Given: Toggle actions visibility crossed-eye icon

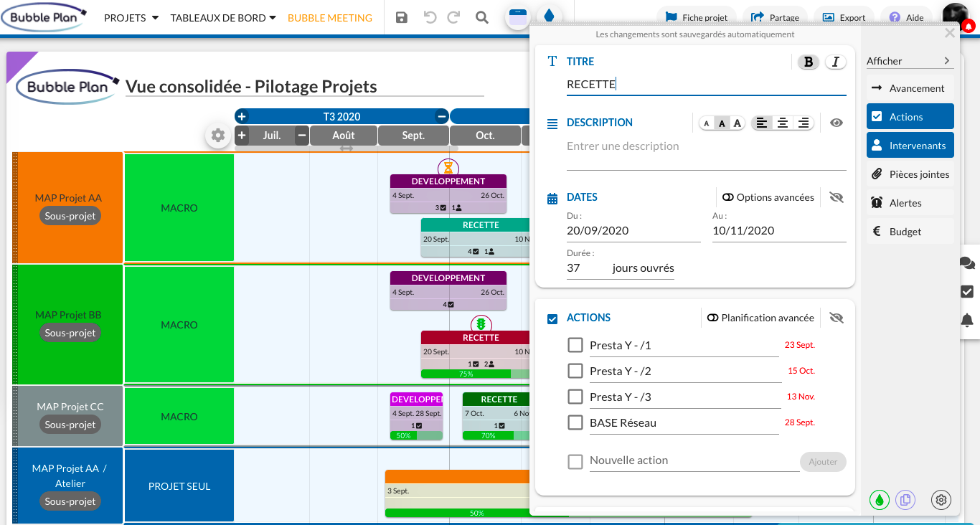Looking at the screenshot, I should tap(836, 318).
